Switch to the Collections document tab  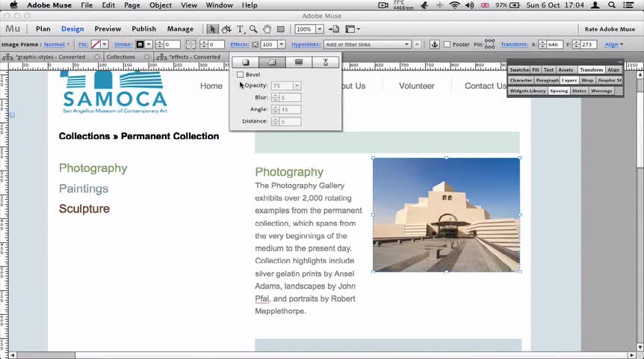(x=120, y=57)
